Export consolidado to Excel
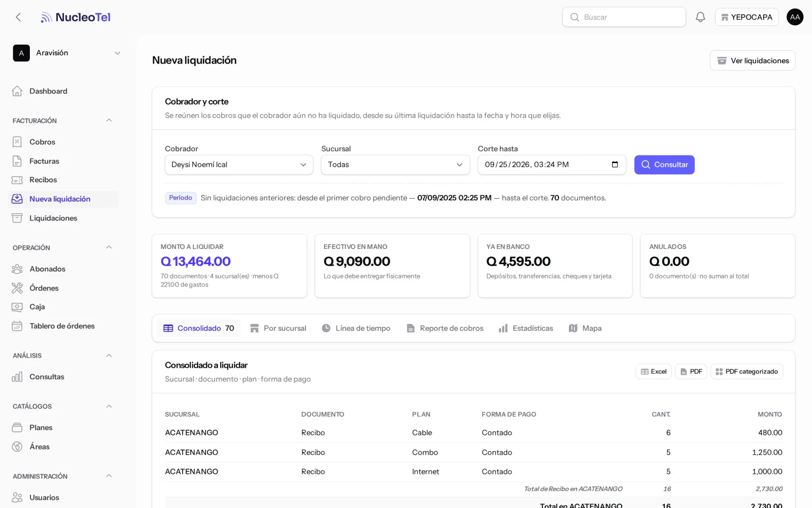Screen dimensions: 812x508 [x=654, y=372]
